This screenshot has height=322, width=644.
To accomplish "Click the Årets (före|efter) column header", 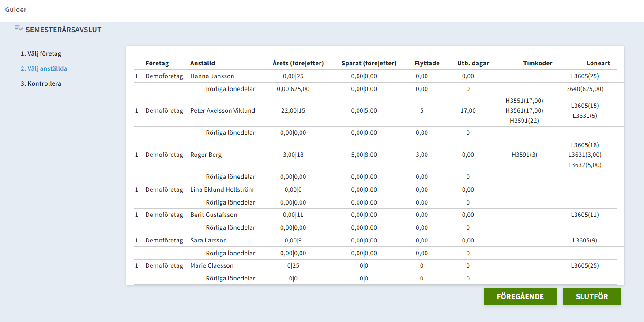I will [298, 63].
